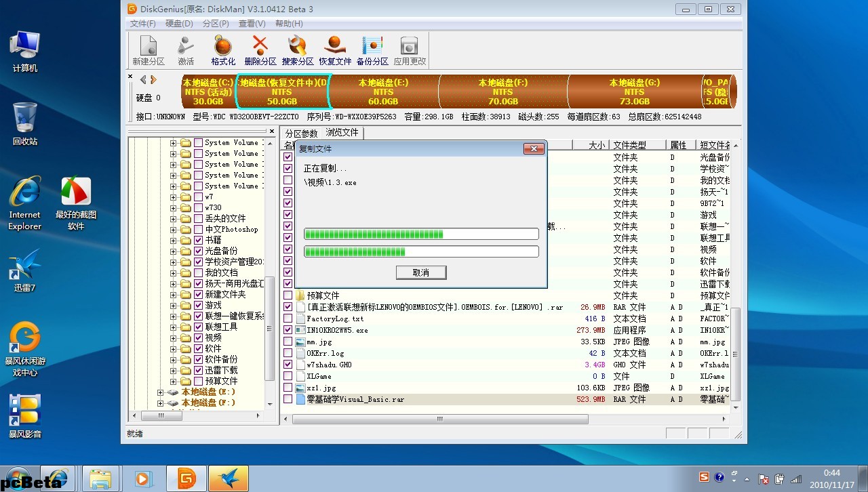
Task: Uncheck the w7shadu.GHO file checkbox
Action: (288, 365)
